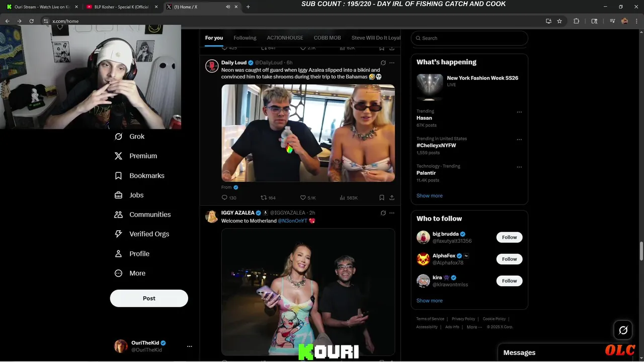Image resolution: width=644 pixels, height=362 pixels.
Task: Open account menu next to OuriTheKid
Action: click(x=190, y=346)
